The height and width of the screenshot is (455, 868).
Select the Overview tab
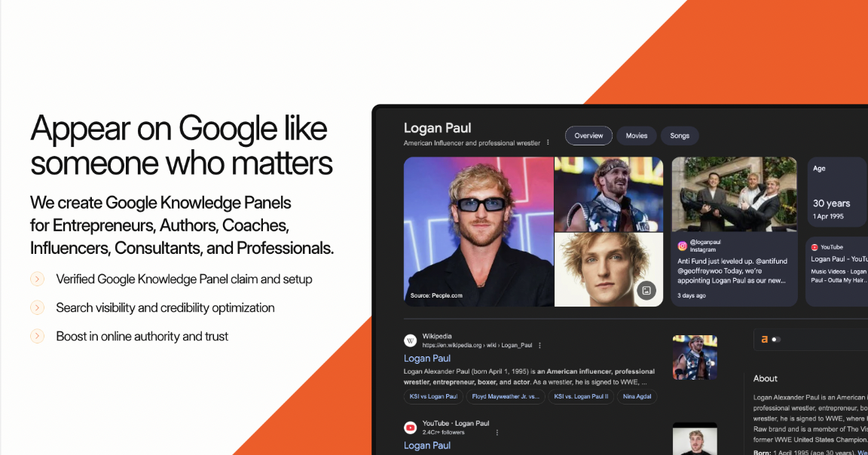(x=588, y=136)
